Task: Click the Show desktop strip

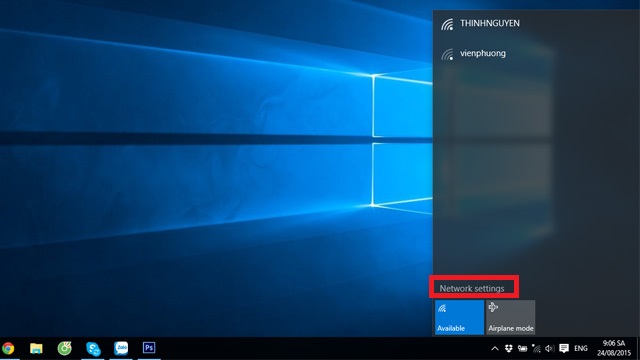Action: 638,349
